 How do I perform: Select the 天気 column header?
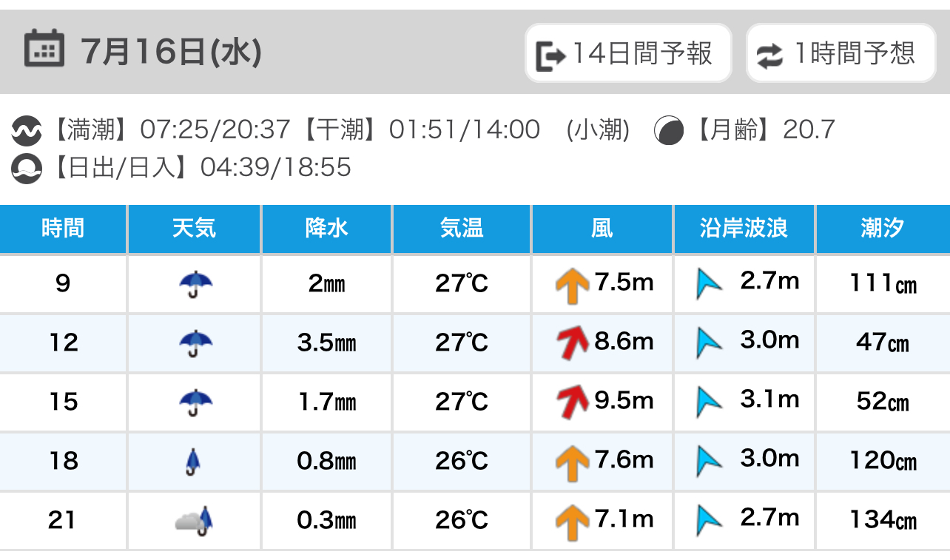click(194, 229)
